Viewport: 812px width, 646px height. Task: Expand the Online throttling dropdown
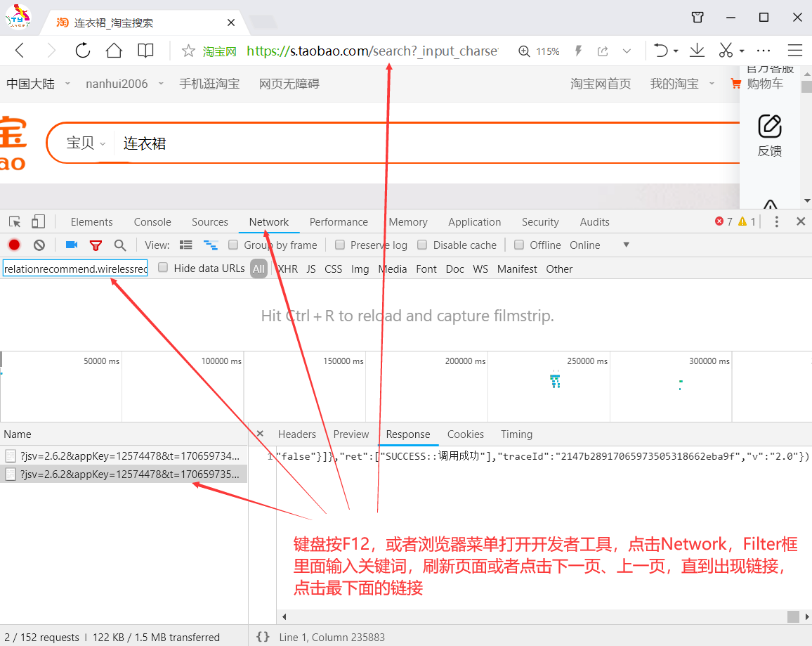[x=626, y=245]
